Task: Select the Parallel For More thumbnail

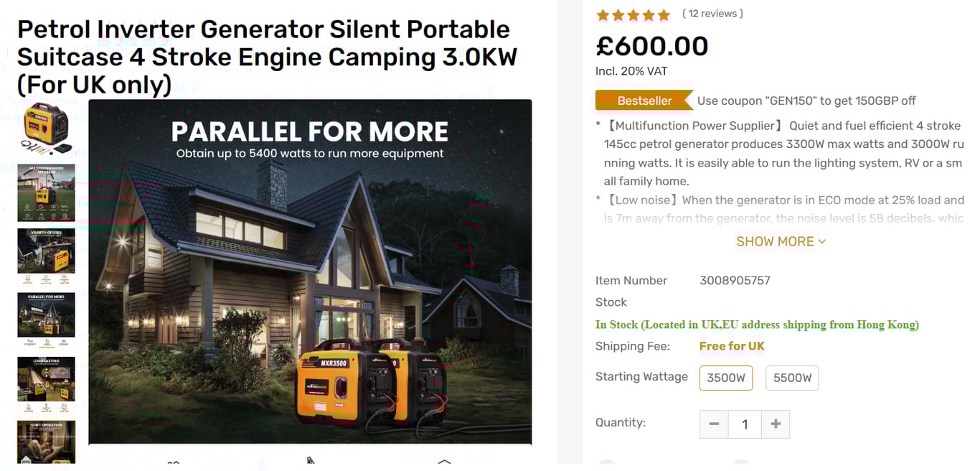Action: 46,321
